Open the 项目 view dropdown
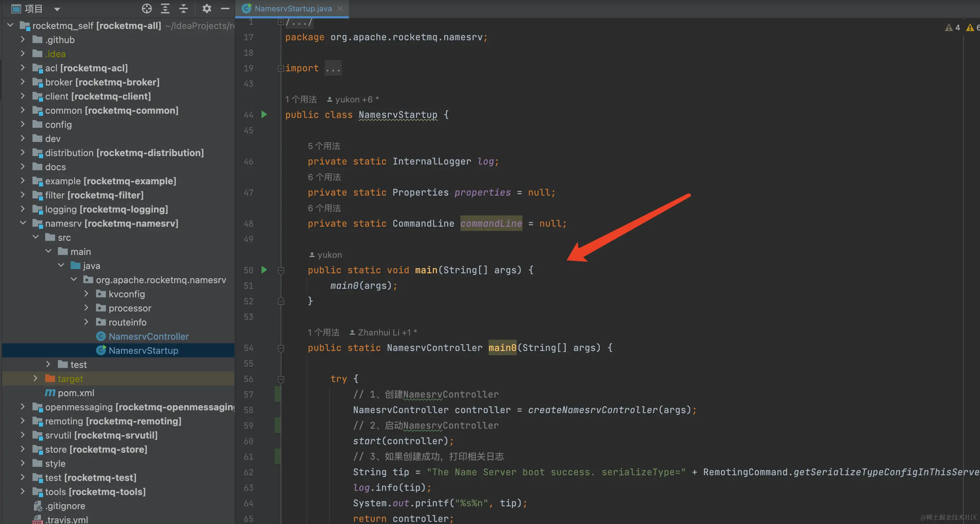Screen dimensions: 980x524 [57, 9]
